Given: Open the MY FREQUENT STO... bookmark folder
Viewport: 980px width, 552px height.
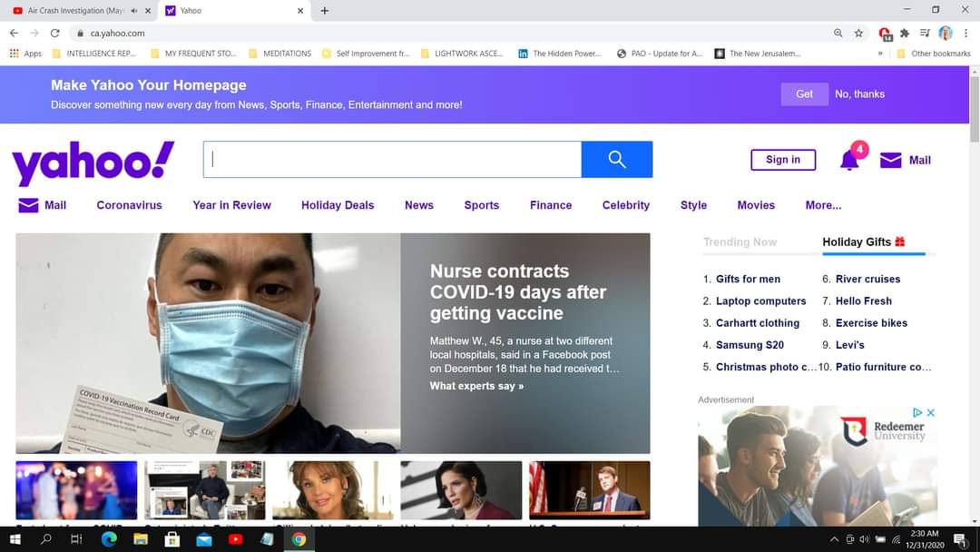Looking at the screenshot, I should pos(194,54).
